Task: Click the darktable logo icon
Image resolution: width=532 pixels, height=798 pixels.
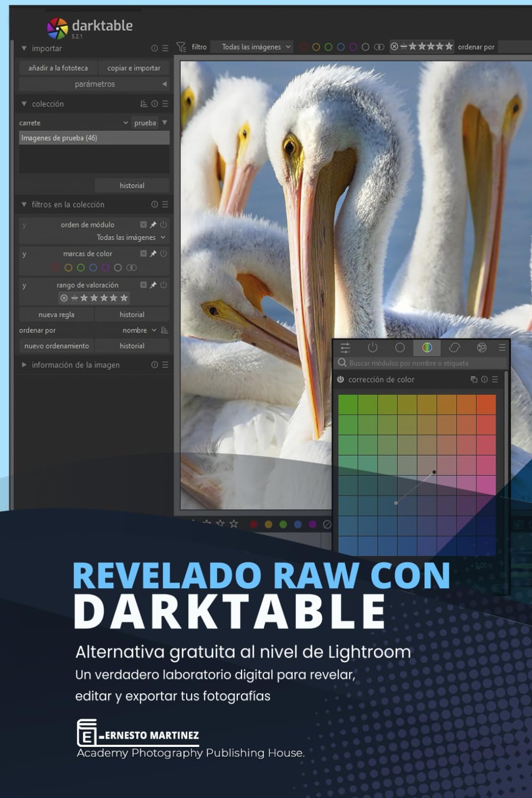Action: click(x=57, y=28)
